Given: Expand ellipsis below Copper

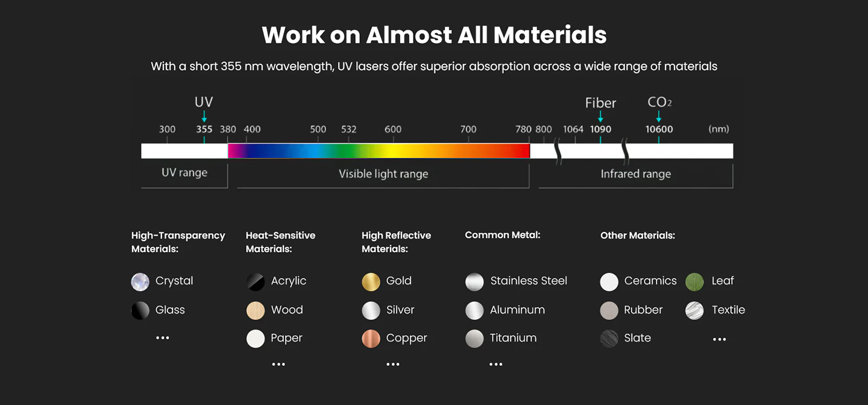Looking at the screenshot, I should click(x=393, y=364).
